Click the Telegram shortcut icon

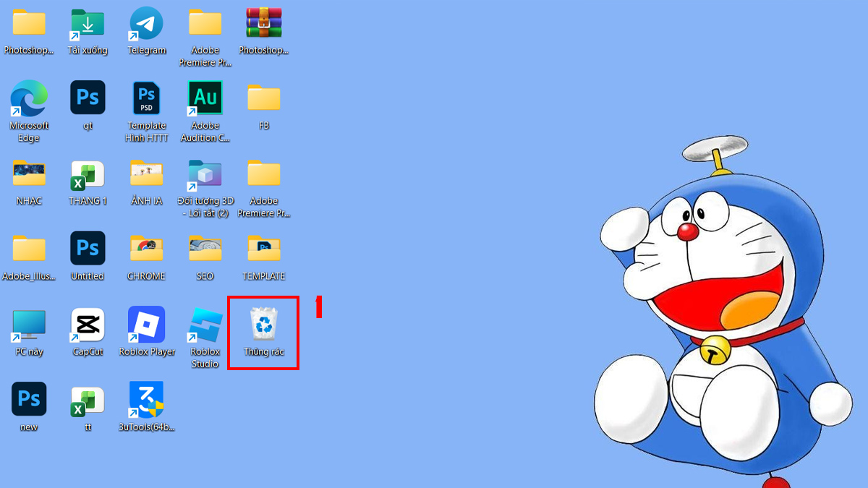click(x=146, y=23)
